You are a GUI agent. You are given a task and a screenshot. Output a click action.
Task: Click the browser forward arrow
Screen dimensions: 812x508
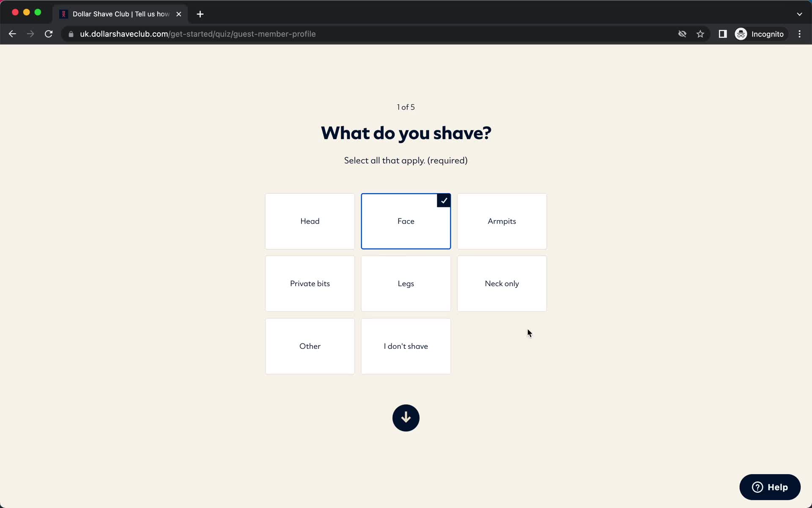tap(30, 34)
